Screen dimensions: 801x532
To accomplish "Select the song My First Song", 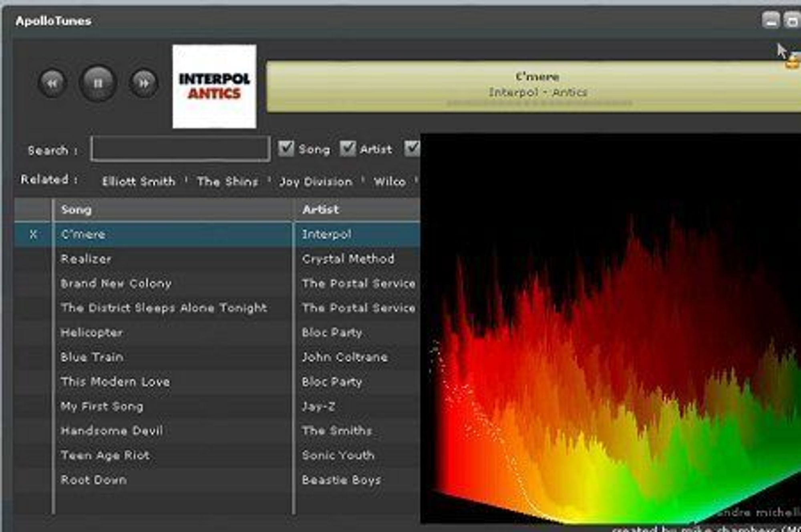I will 102,406.
